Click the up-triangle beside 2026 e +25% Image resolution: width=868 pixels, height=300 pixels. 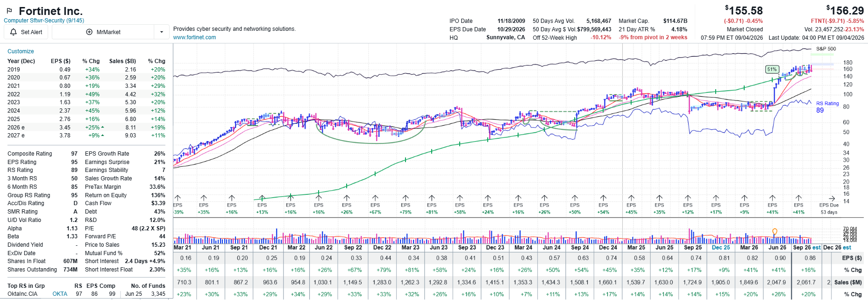tap(102, 127)
